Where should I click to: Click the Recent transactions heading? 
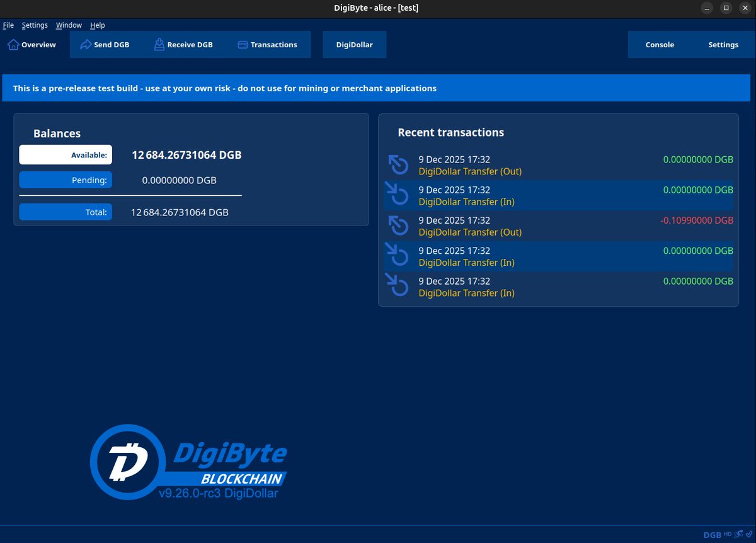[451, 132]
